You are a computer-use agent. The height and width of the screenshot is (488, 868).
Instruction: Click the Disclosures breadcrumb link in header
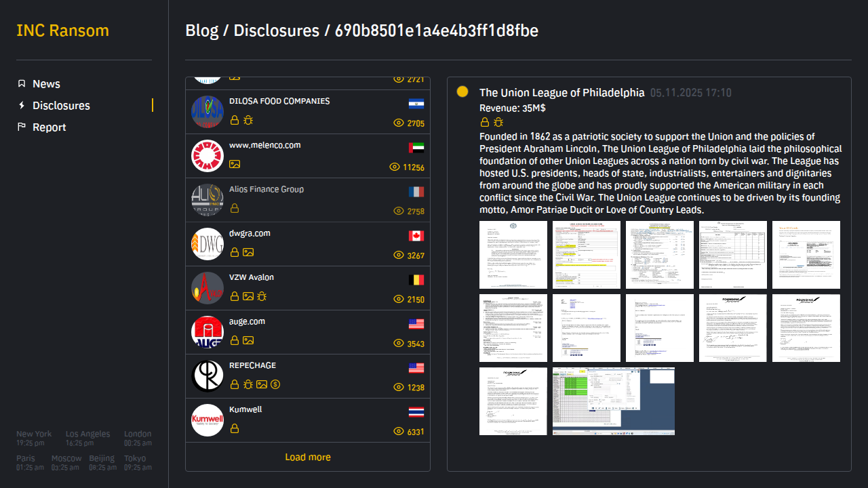click(276, 30)
